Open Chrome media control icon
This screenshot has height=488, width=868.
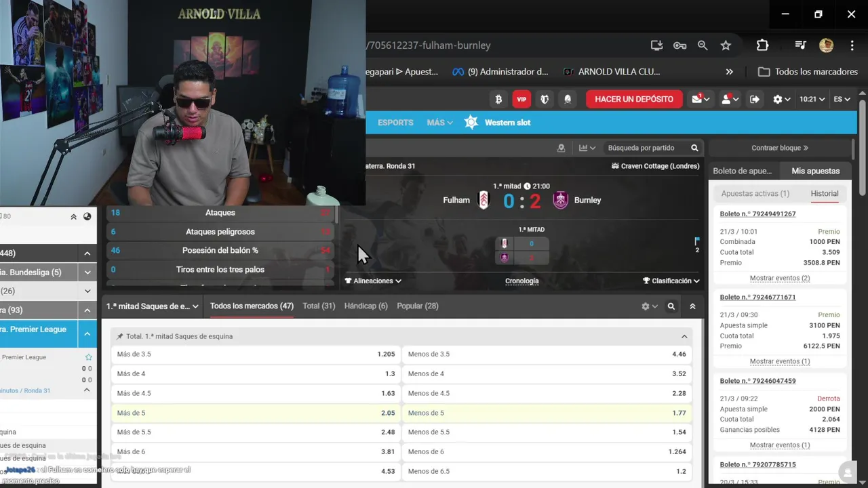801,45
